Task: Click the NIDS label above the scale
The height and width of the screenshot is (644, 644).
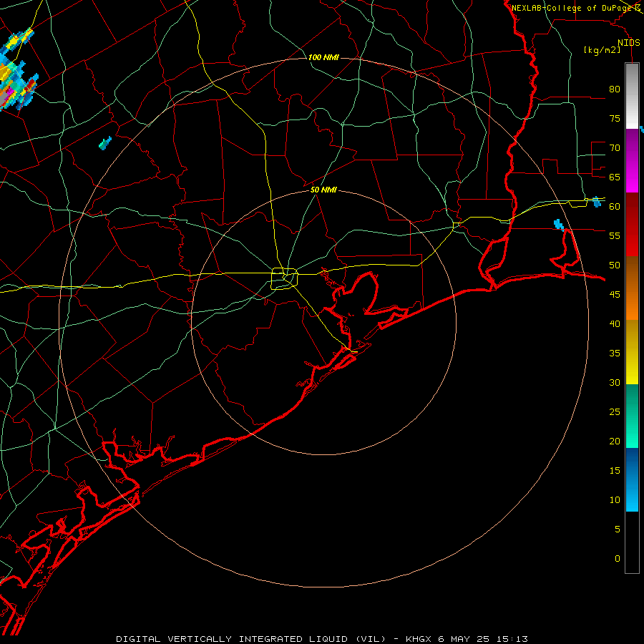Action: [x=628, y=43]
